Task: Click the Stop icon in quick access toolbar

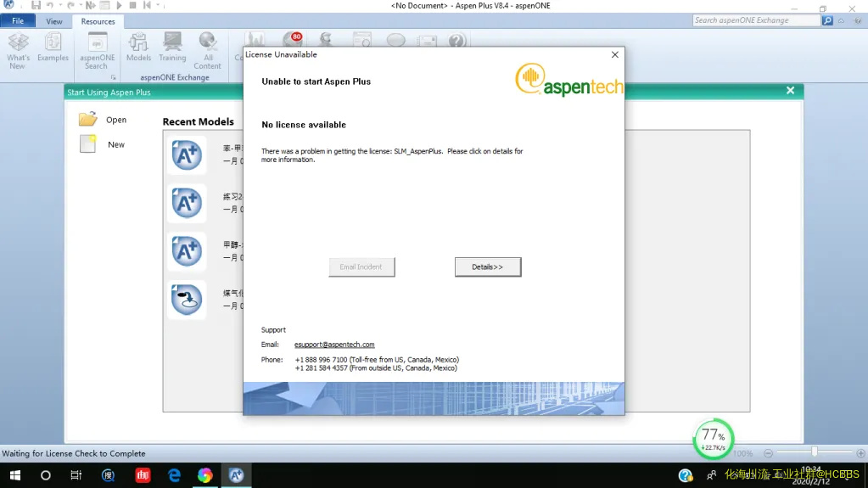Action: tap(133, 6)
